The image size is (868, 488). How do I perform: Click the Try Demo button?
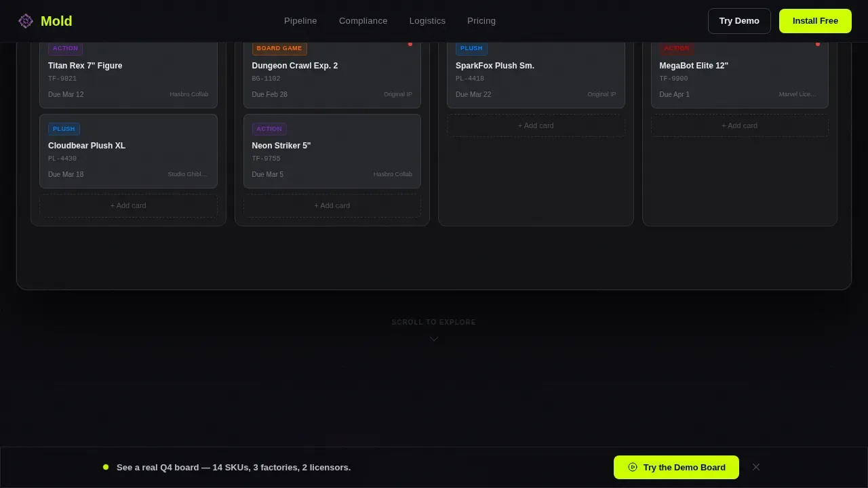click(x=739, y=21)
